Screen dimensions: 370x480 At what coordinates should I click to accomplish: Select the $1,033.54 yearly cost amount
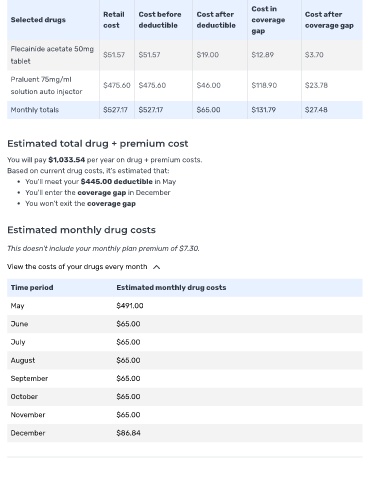(67, 160)
